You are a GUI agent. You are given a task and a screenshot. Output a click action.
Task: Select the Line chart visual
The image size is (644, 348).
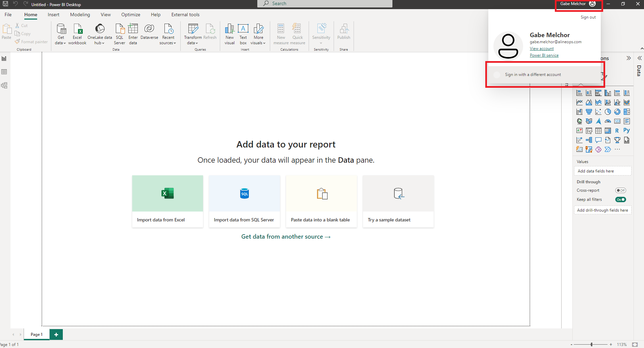pos(579,102)
